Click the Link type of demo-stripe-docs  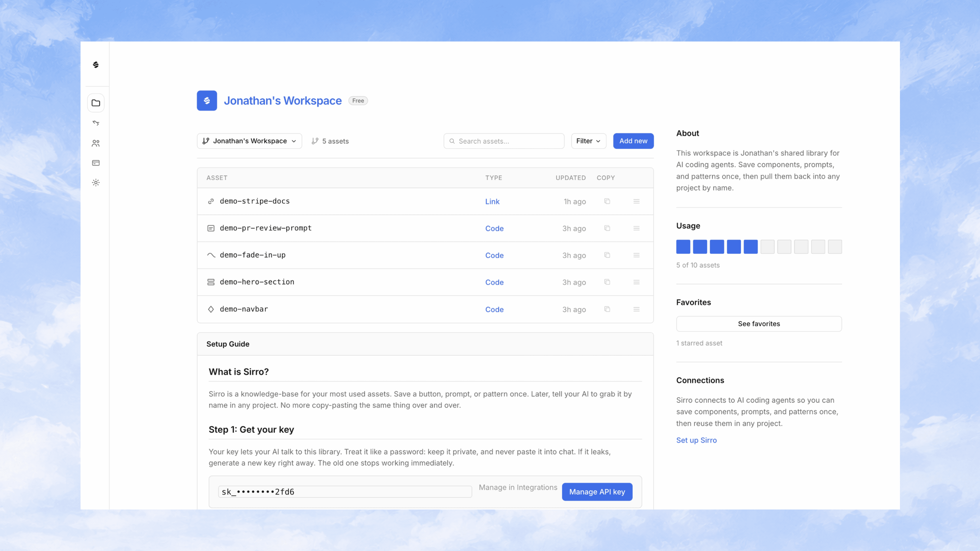[492, 202]
